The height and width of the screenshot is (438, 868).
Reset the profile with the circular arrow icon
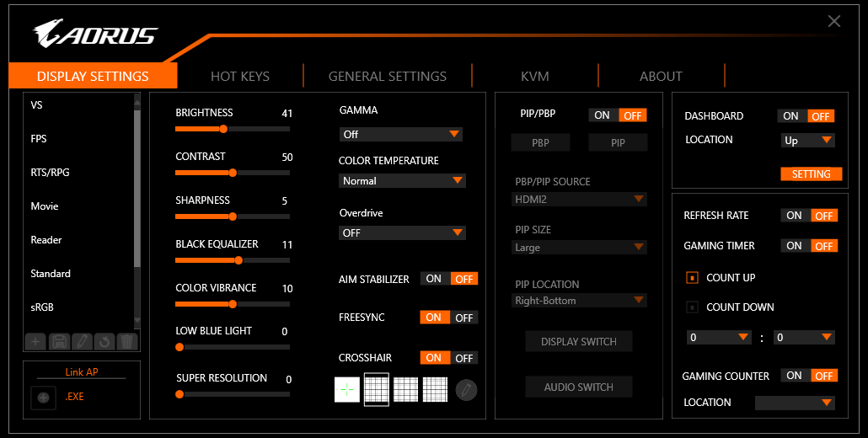pyautogui.click(x=104, y=341)
